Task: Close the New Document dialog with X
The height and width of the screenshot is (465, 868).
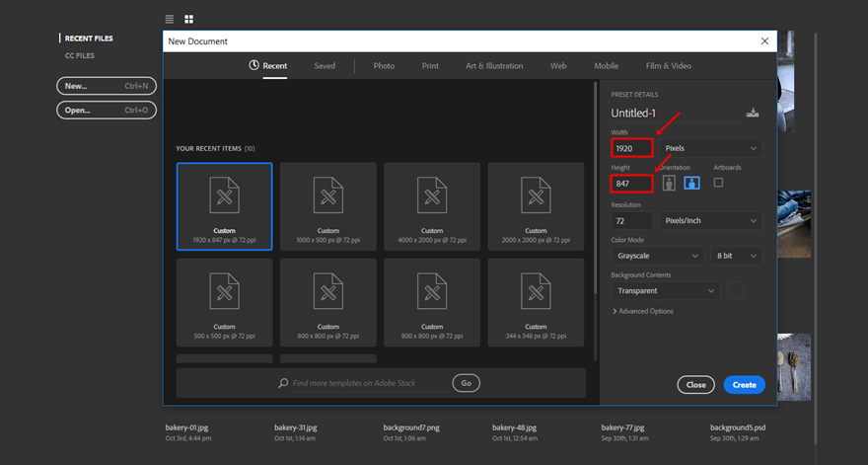Action: [764, 41]
